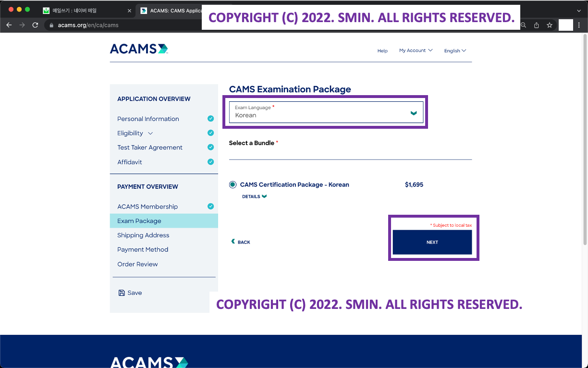Click the teal back chevron icon

233,242
